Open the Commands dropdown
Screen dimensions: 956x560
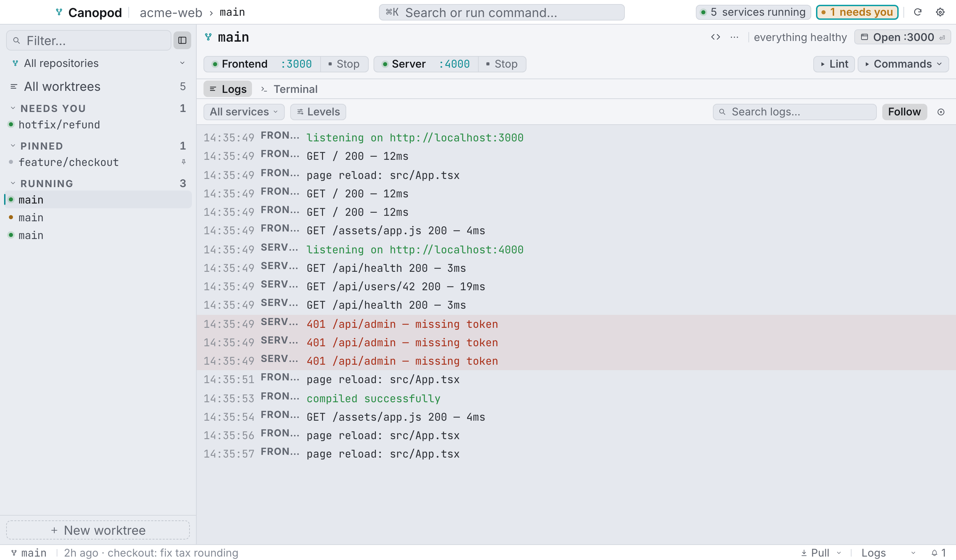[x=903, y=64]
